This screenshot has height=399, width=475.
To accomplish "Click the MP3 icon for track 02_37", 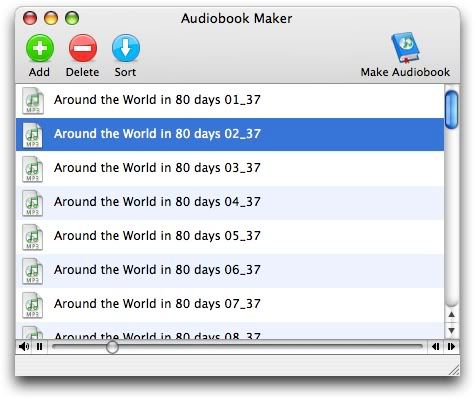I will coord(33,134).
